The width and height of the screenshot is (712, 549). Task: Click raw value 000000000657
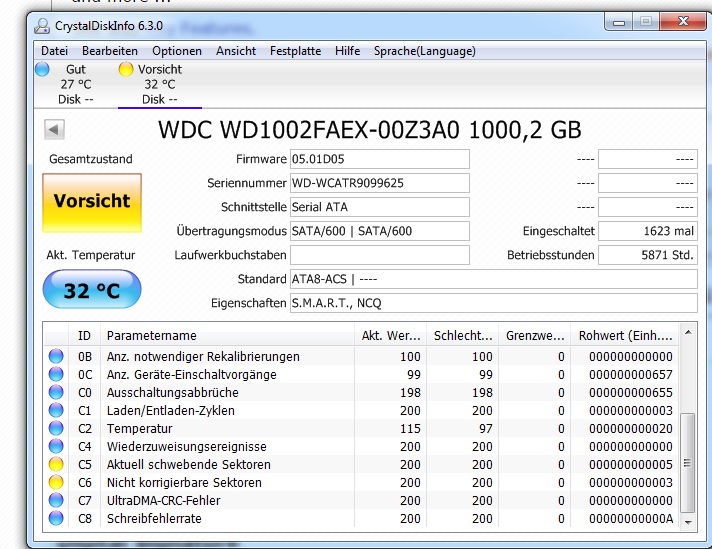[630, 375]
